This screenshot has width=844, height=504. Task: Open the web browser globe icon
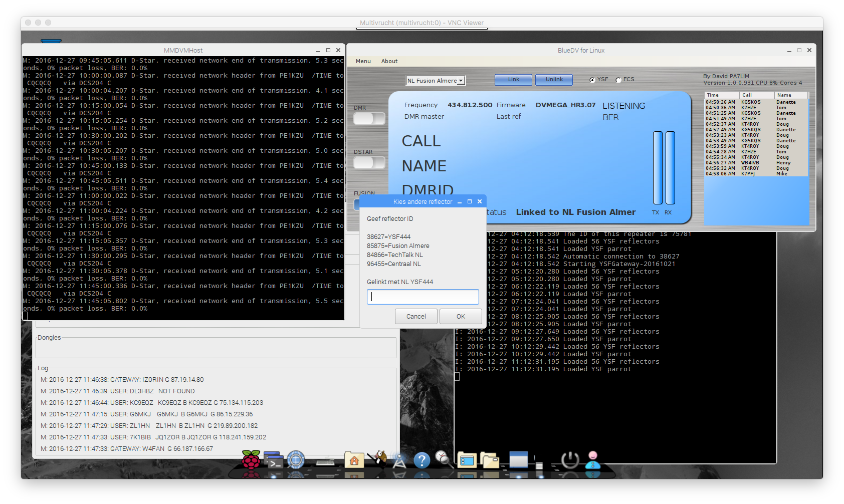point(296,459)
